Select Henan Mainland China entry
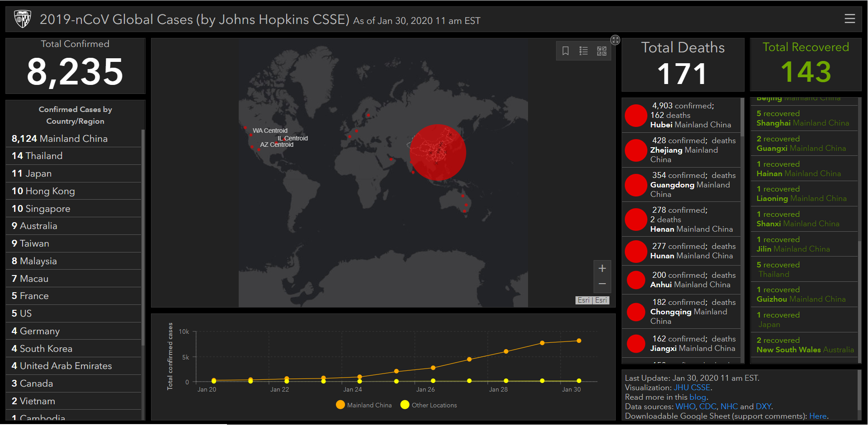Image resolution: width=868 pixels, height=425 pixels. tap(681, 220)
